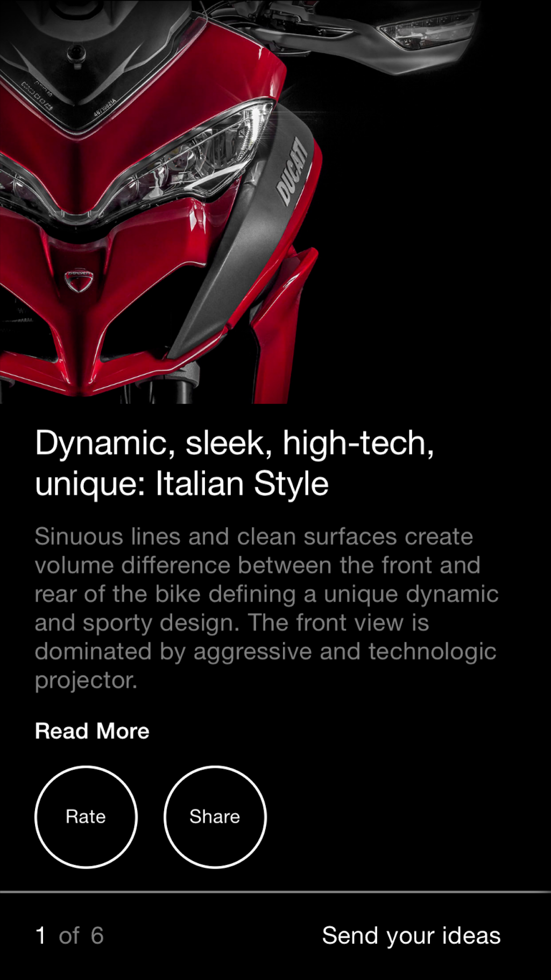The height and width of the screenshot is (980, 551).
Task: Open the Read More link
Action: (92, 731)
